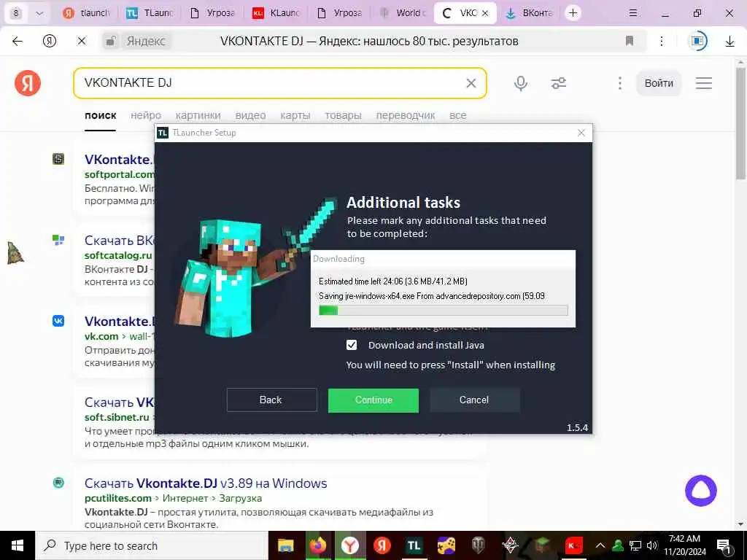
Task: Open File Explorer from the taskbar
Action: (286, 545)
